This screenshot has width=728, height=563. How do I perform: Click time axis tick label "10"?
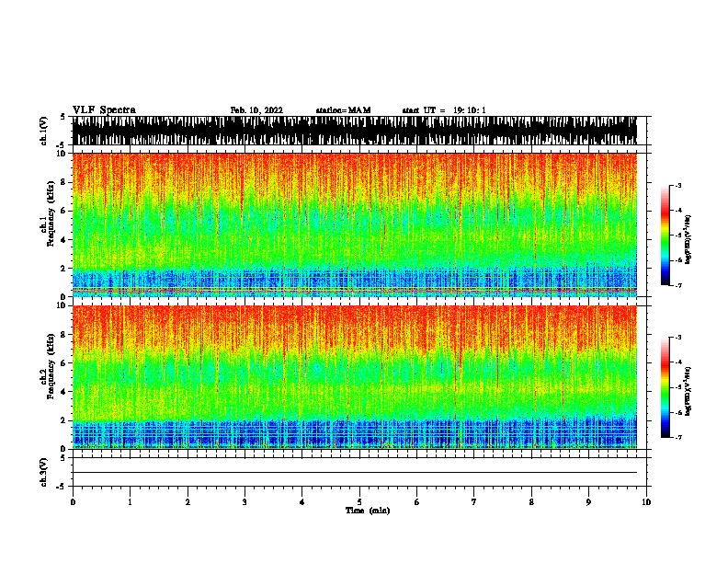(x=646, y=502)
